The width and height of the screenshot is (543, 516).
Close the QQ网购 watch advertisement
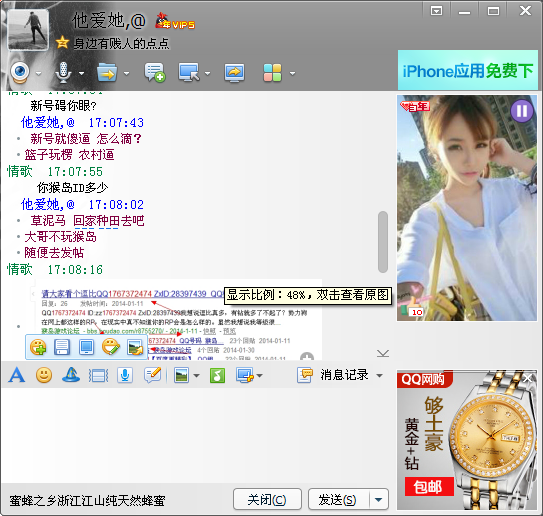528,378
